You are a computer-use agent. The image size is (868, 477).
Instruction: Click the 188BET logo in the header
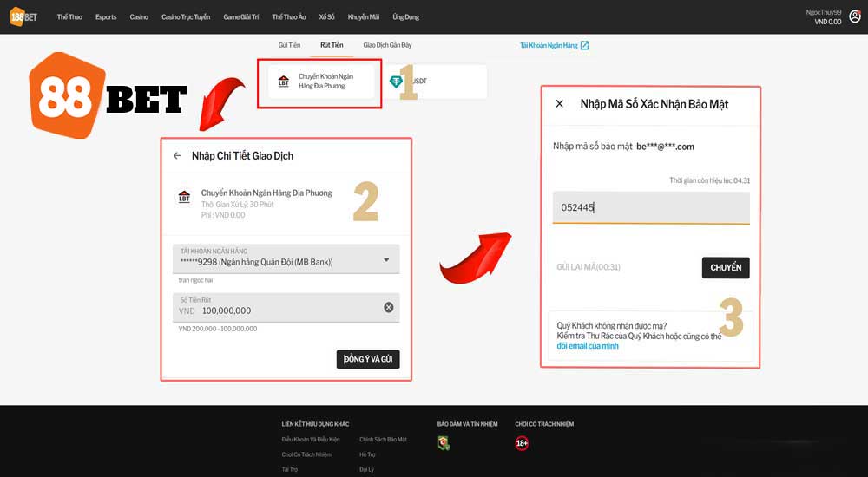tap(23, 16)
